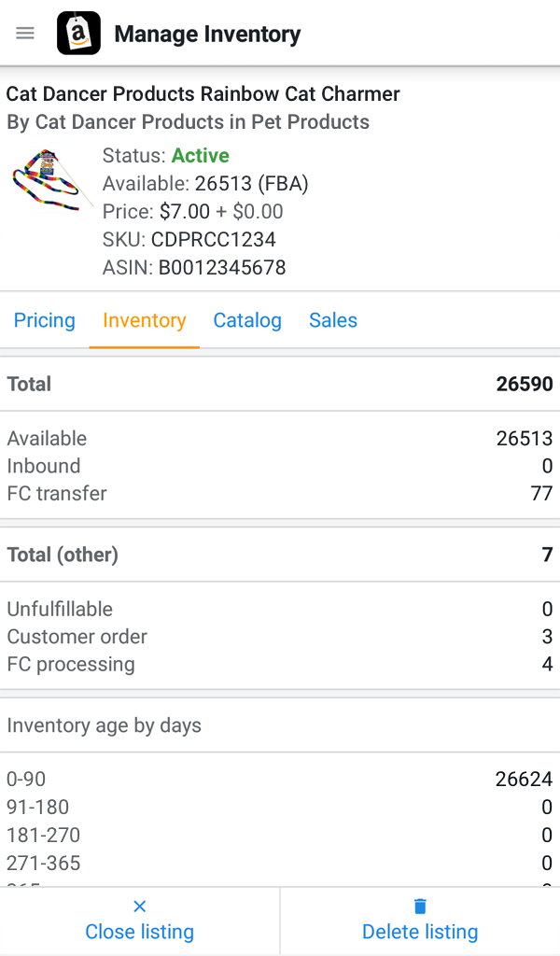Open the Catalog tab
The width and height of the screenshot is (560, 956).
(x=246, y=320)
